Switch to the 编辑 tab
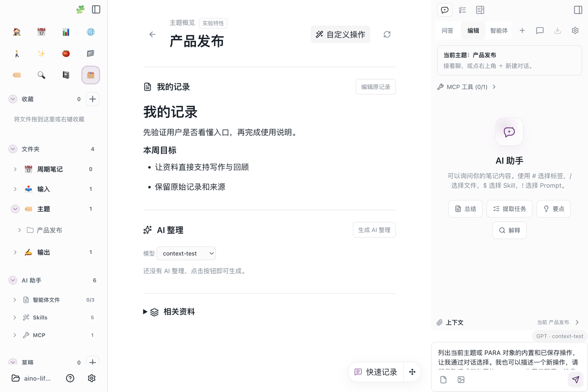 [473, 31]
